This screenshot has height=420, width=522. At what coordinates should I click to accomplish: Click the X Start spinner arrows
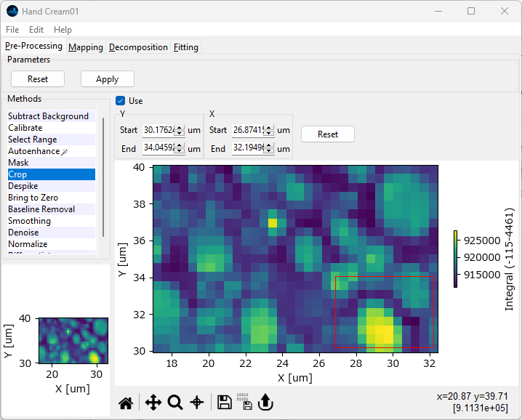[x=269, y=131]
